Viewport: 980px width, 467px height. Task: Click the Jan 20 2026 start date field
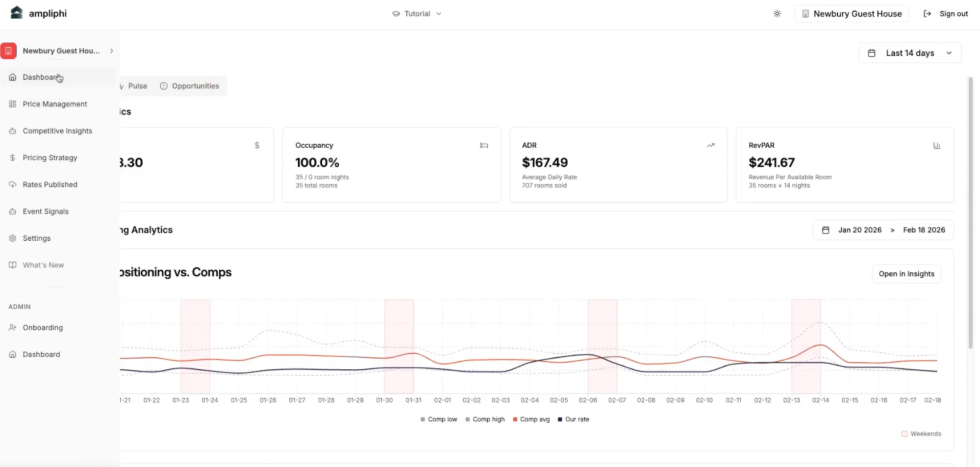[859, 230]
